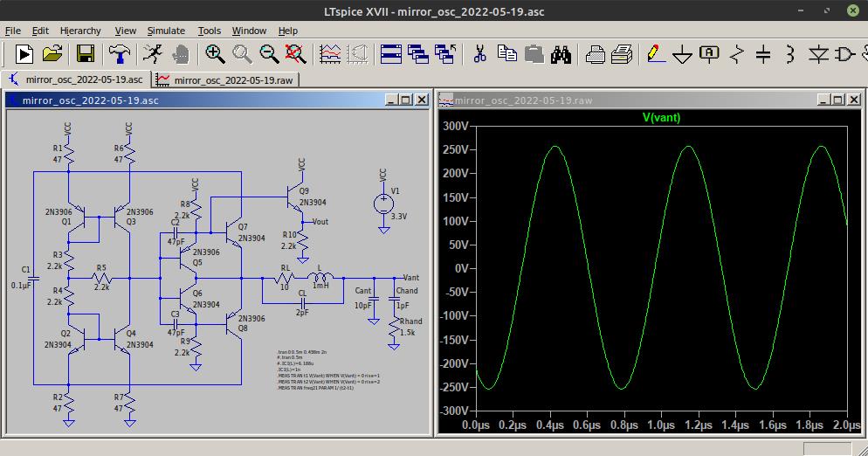
Task: Open Control Panel hammer icon
Action: tap(120, 54)
